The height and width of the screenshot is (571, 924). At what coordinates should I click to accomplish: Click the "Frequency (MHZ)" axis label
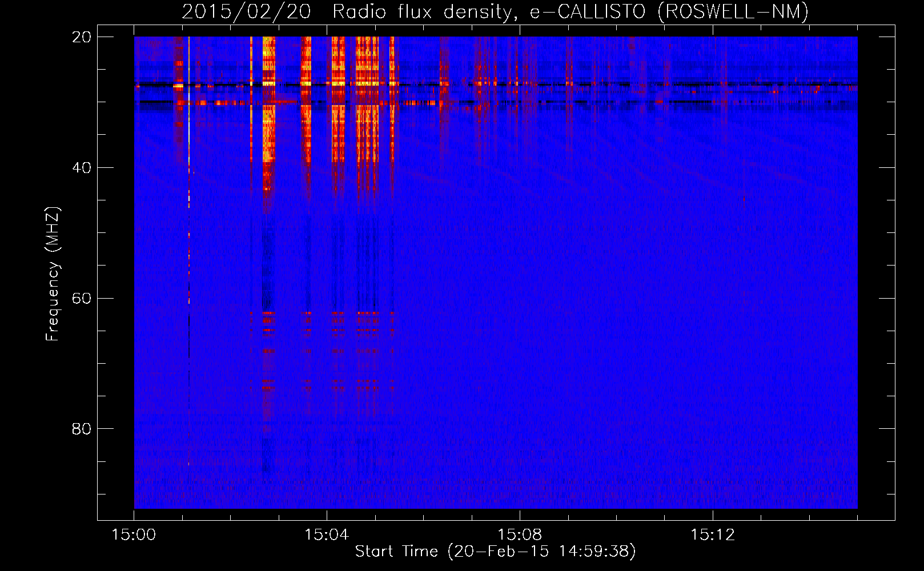point(52,274)
